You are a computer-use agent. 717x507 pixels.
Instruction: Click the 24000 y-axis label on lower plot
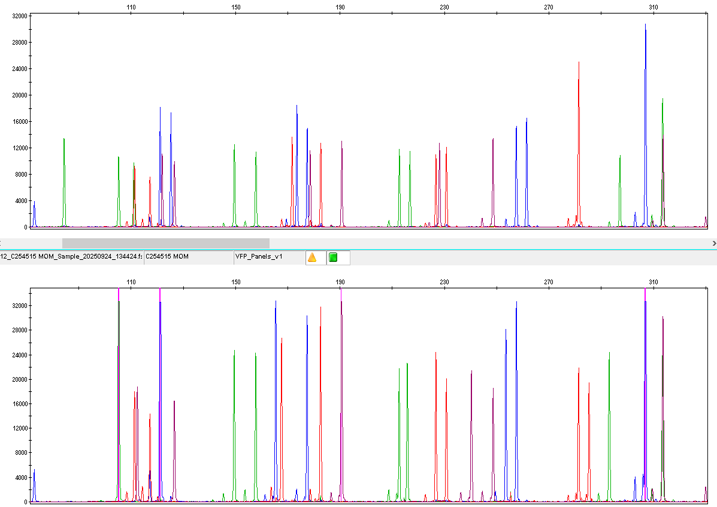(x=19, y=355)
